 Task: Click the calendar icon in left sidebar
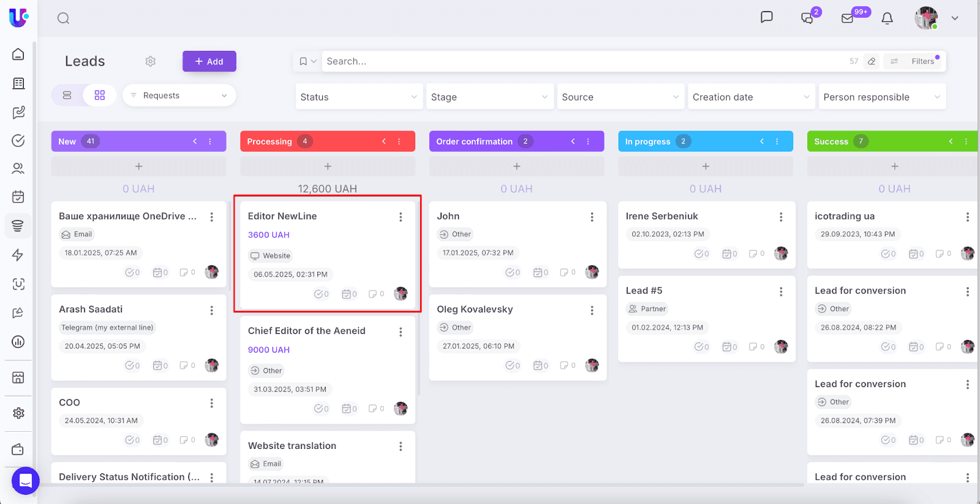[x=18, y=197]
